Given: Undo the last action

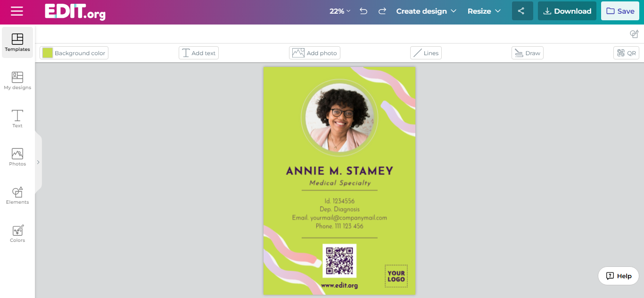Looking at the screenshot, I should click(363, 11).
